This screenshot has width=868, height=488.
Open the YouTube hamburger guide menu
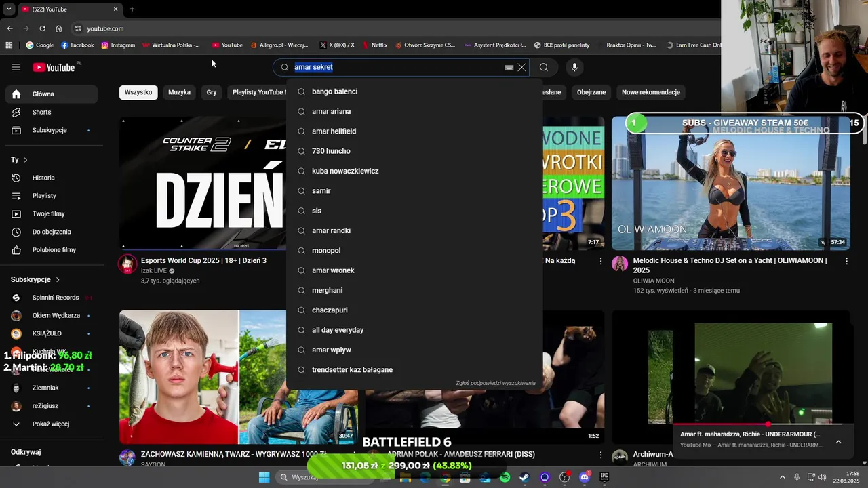pyautogui.click(x=16, y=67)
